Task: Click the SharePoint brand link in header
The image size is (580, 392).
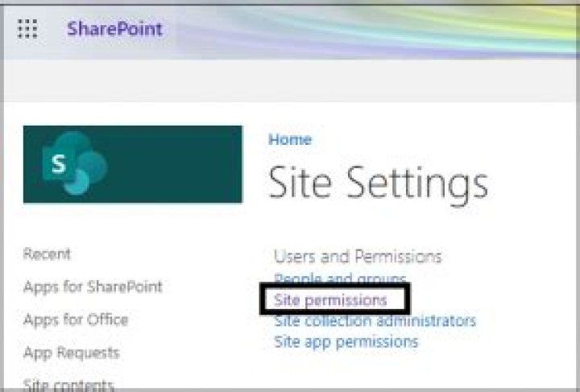Action: pyautogui.click(x=114, y=30)
